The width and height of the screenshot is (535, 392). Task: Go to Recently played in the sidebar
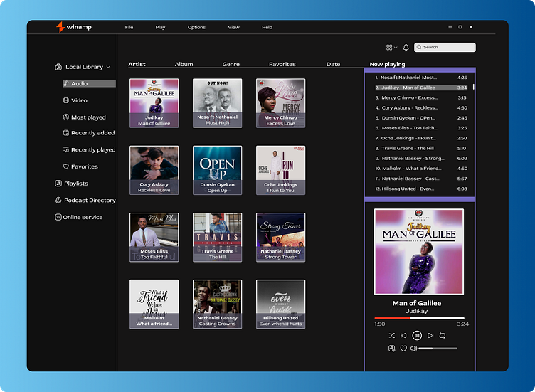[92, 150]
